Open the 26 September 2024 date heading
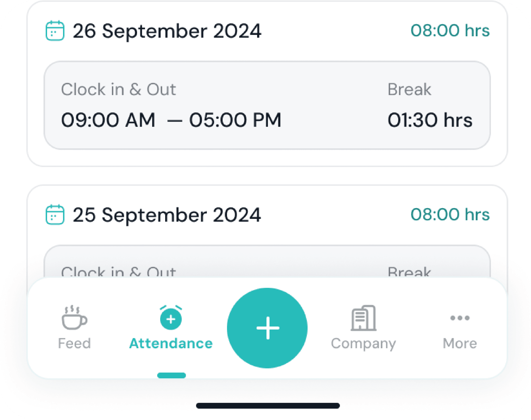Viewport: 531px width, 420px height. click(x=167, y=31)
